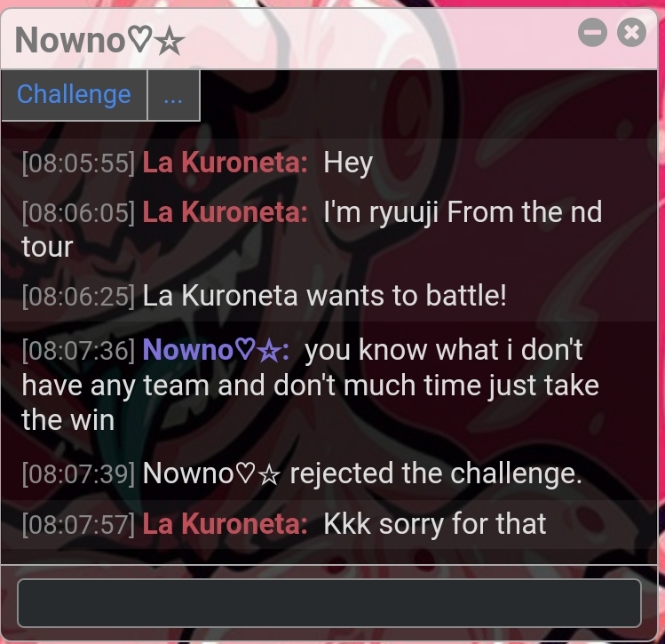Viewport: 665px width, 644px height.
Task: Open the three-dots more options menu
Action: (173, 95)
